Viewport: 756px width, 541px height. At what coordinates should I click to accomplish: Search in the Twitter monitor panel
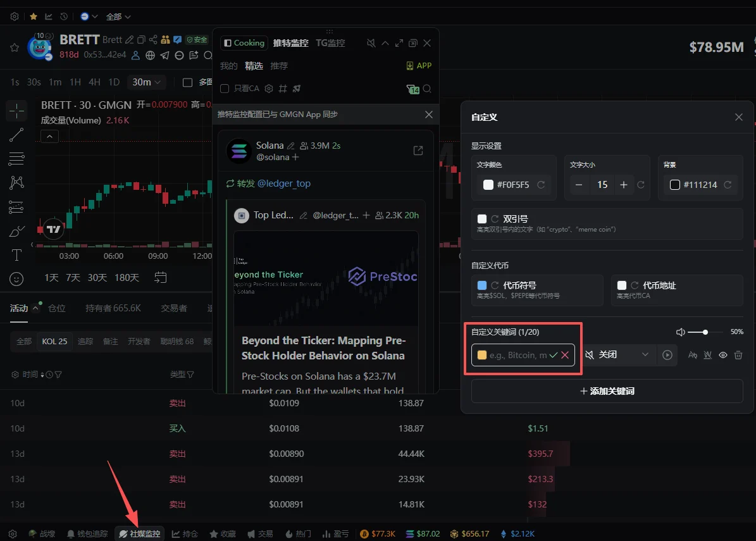pyautogui.click(x=427, y=89)
